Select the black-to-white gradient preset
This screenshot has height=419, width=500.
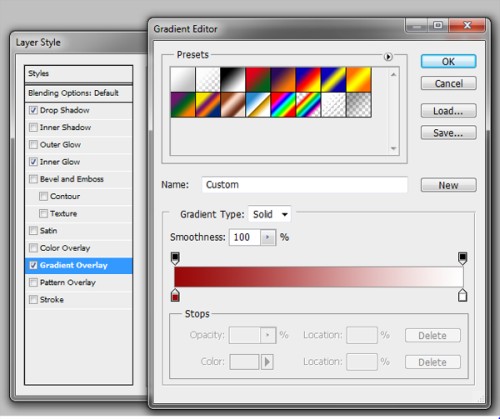pos(233,80)
